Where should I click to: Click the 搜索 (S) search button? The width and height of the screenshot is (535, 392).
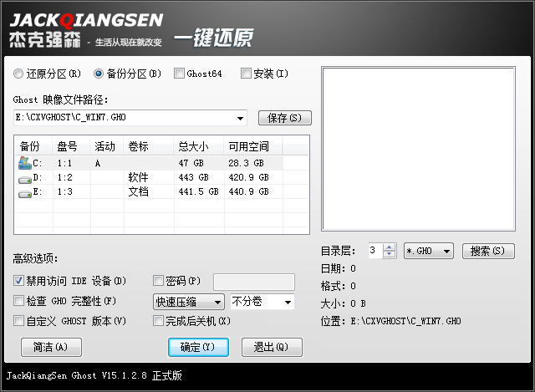point(488,252)
